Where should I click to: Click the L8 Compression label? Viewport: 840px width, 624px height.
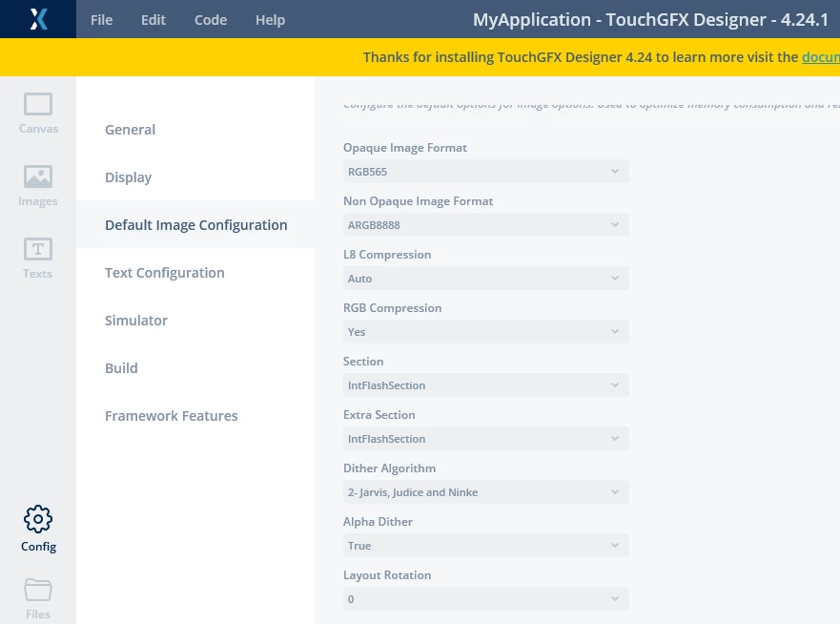tap(387, 254)
